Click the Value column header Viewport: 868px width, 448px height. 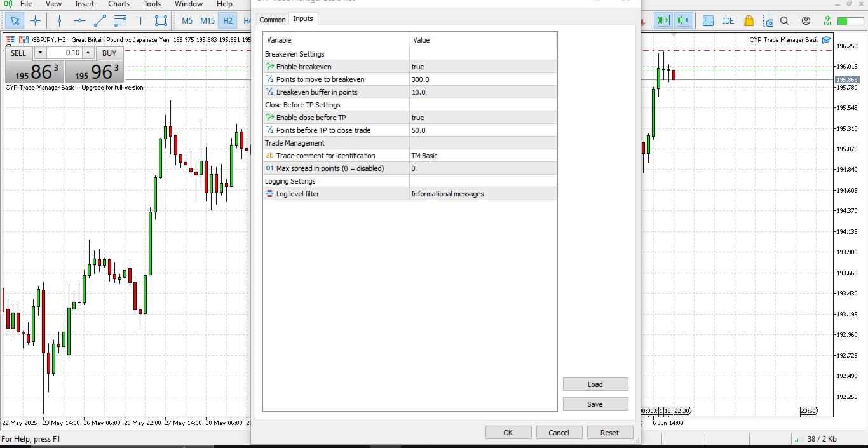tap(483, 40)
